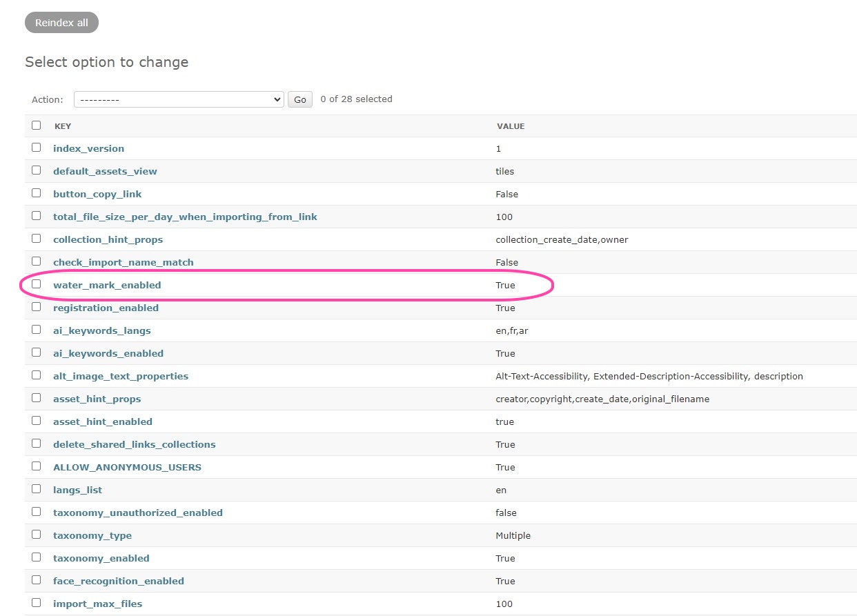The height and width of the screenshot is (616, 857).
Task: Open the face_recognition_enabled option
Action: point(119,581)
